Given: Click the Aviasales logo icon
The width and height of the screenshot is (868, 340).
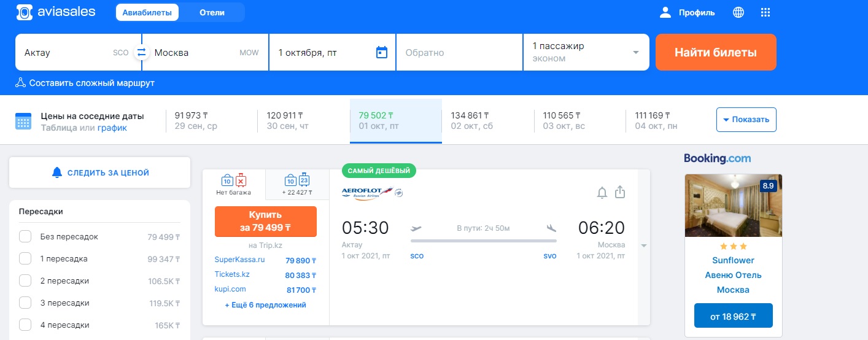Looking at the screenshot, I should (25, 12).
